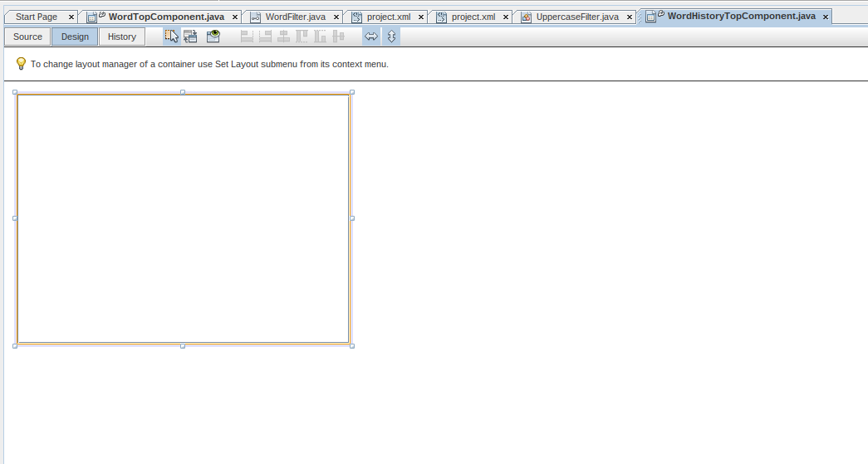Open the WordTopComponent.java tab
Image resolution: width=868 pixels, height=464 pixels.
[165, 17]
